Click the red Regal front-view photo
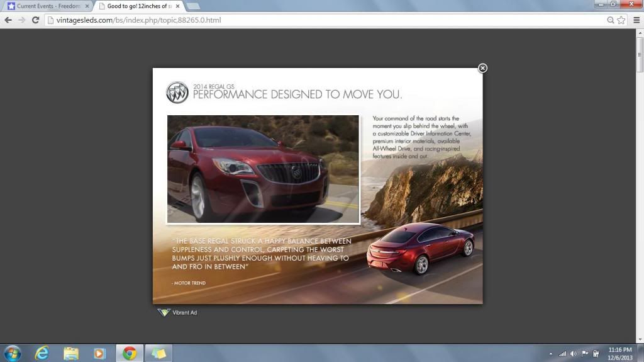This screenshot has width=644, height=362. (263, 169)
